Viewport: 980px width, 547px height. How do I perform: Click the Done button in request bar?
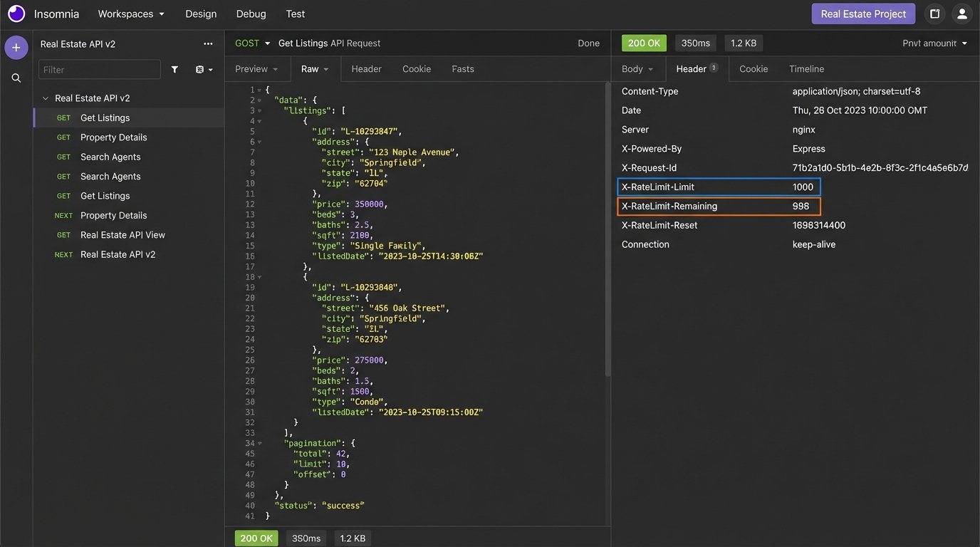coord(588,43)
